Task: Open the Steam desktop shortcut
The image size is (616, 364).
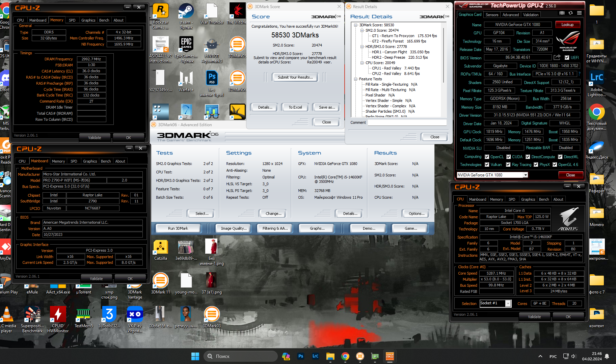Action: click(186, 16)
